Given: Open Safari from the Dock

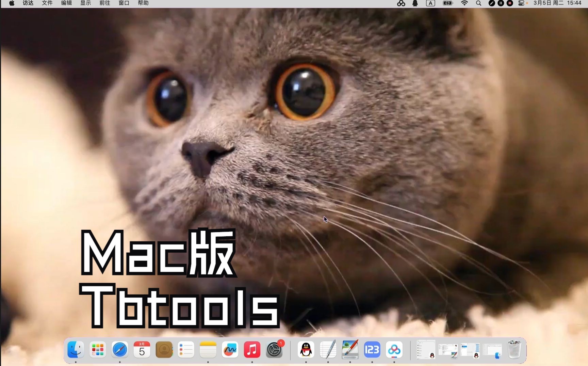Looking at the screenshot, I should point(119,350).
